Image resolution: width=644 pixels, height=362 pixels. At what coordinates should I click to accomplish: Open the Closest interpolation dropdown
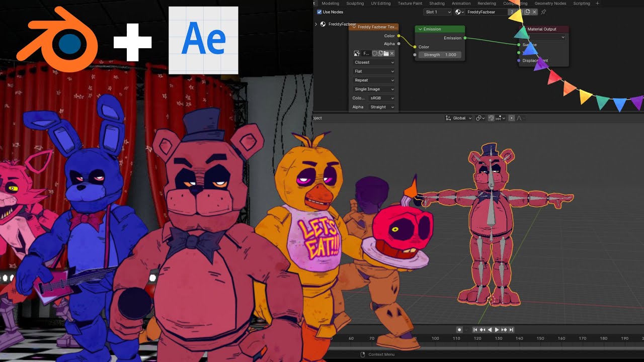pyautogui.click(x=374, y=62)
